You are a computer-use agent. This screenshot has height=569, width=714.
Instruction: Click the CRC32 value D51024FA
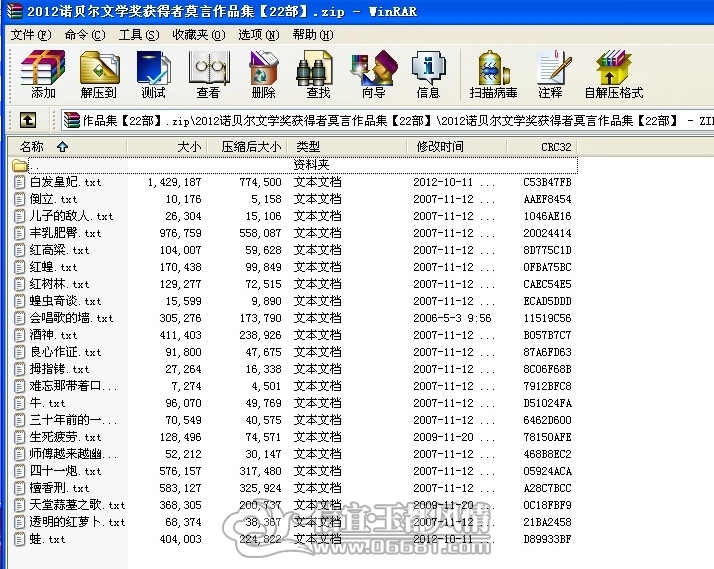click(547, 403)
